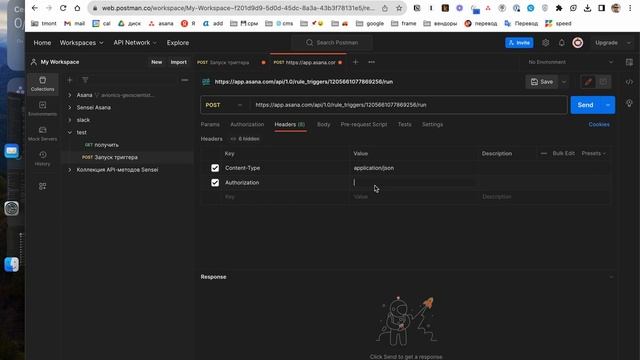Open the info lightbulb icon on right sidebar

(x=629, y=103)
